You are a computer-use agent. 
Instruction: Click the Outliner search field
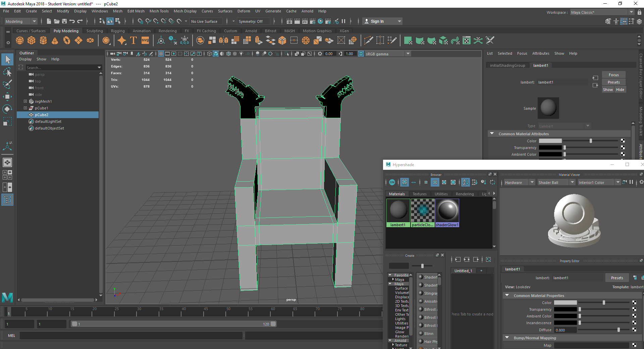click(x=64, y=67)
